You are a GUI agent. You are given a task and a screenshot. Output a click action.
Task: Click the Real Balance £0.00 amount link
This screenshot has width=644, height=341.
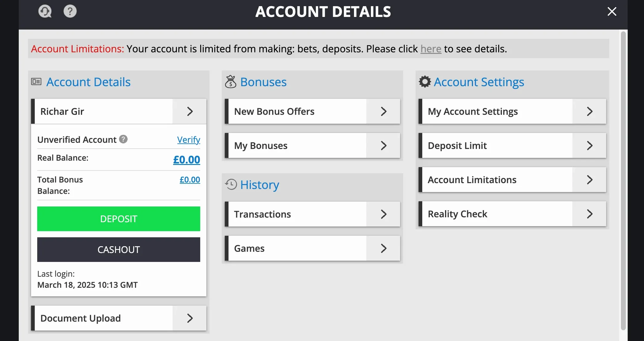point(186,160)
